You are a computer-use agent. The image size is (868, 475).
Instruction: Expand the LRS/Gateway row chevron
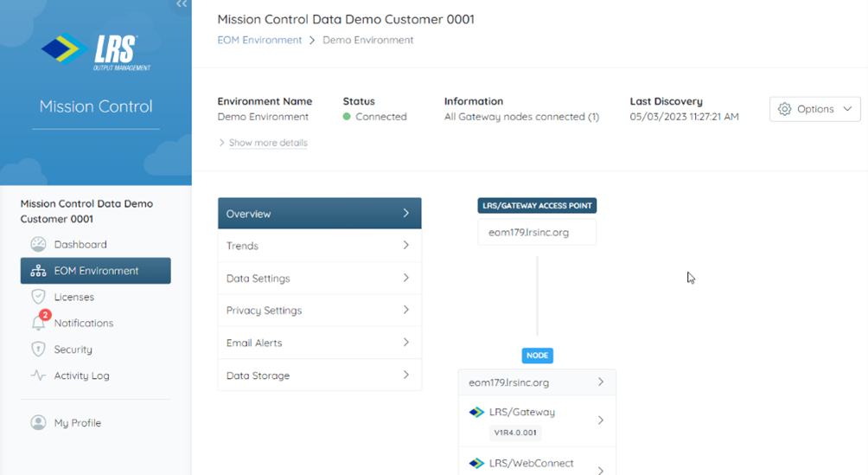click(x=601, y=420)
